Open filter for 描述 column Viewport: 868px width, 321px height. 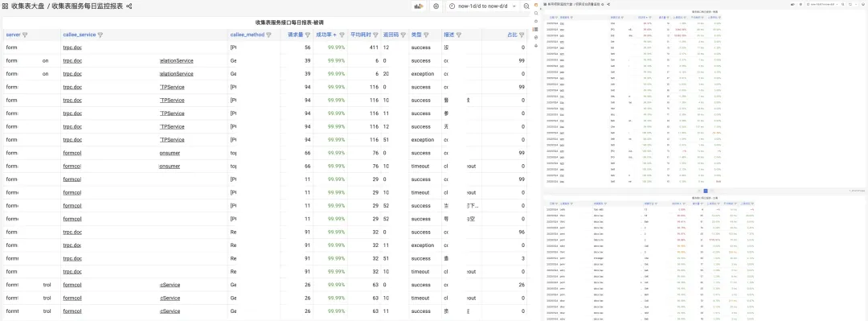pyautogui.click(x=458, y=35)
